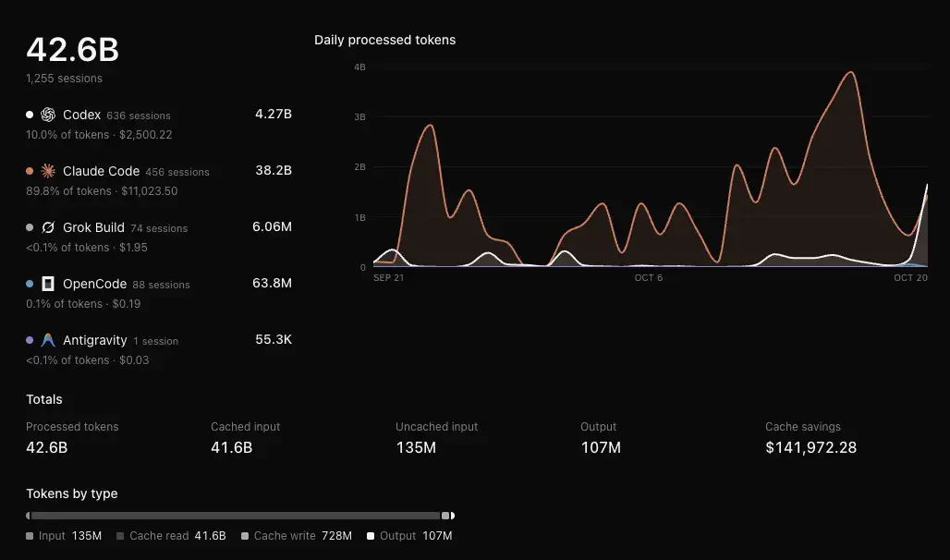Screen dimensions: 950x560
Task: Select the blue OpenCode legend dot
Action: [30, 284]
